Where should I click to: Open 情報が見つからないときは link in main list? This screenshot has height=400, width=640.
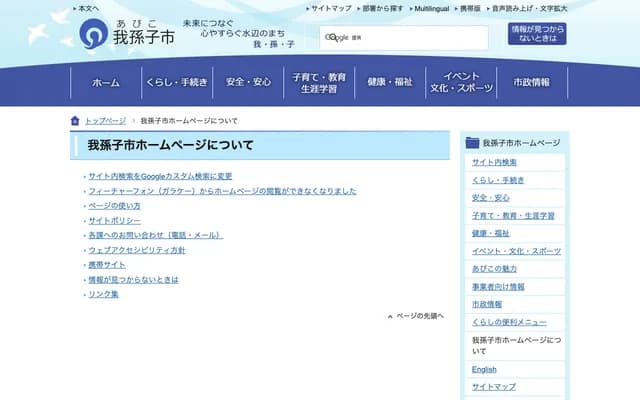pos(133,280)
